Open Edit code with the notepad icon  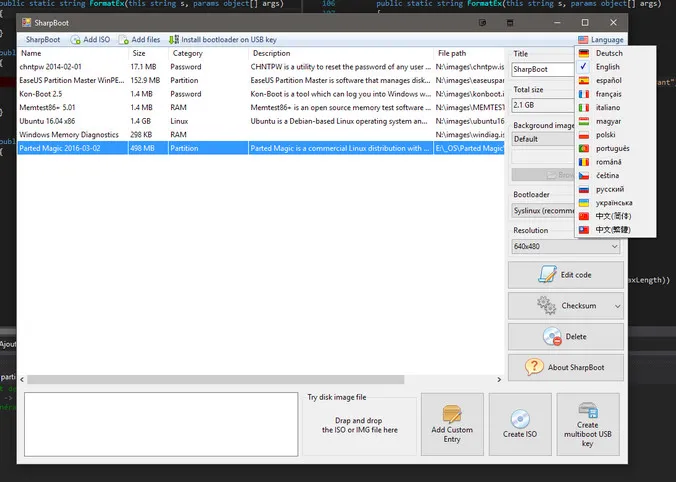coord(548,275)
